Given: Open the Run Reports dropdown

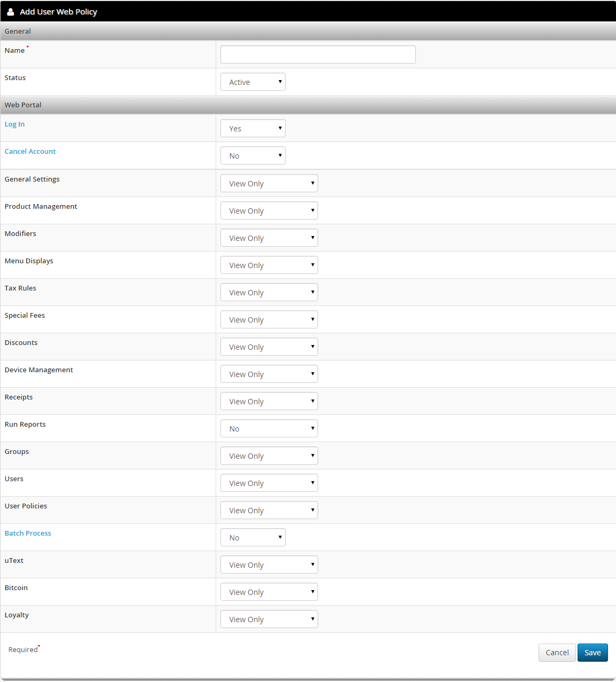Looking at the screenshot, I should pos(269,428).
